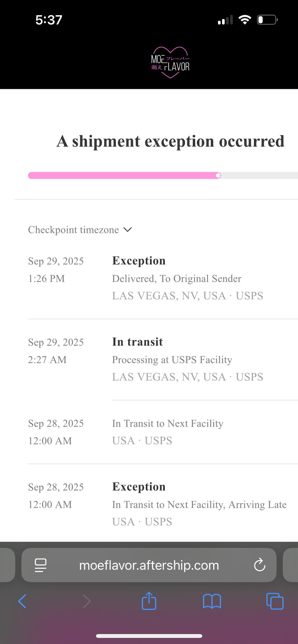The height and width of the screenshot is (644, 298).
Task: Click the pink shipment progress bar
Action: coord(124,176)
